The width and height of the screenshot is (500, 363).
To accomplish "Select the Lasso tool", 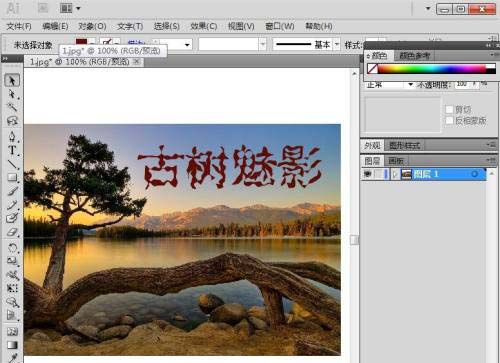I will coord(12,121).
